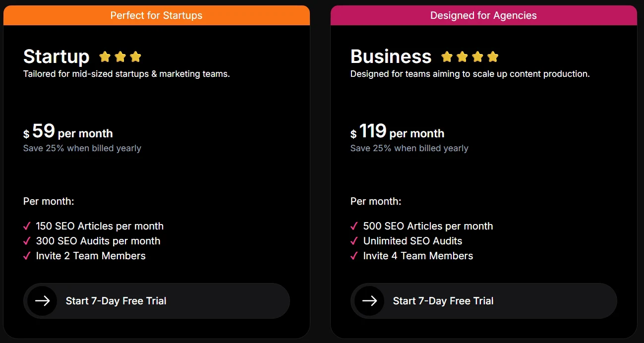Select Save 25% when billed yearly under Business
Viewport: 644px width, 343px height.
coord(409,148)
